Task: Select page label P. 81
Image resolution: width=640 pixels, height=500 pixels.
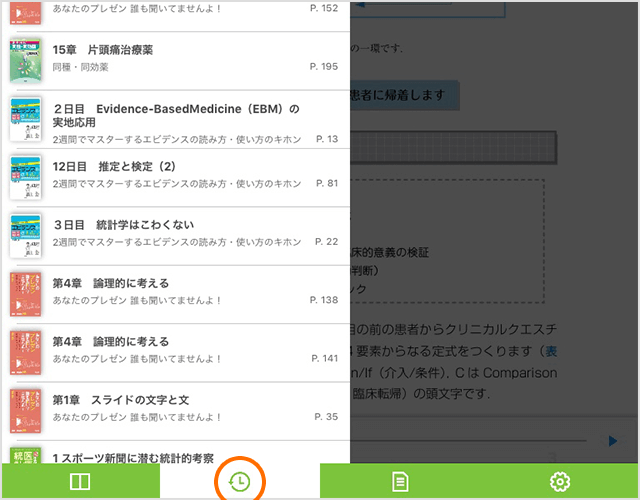Action: click(x=327, y=183)
